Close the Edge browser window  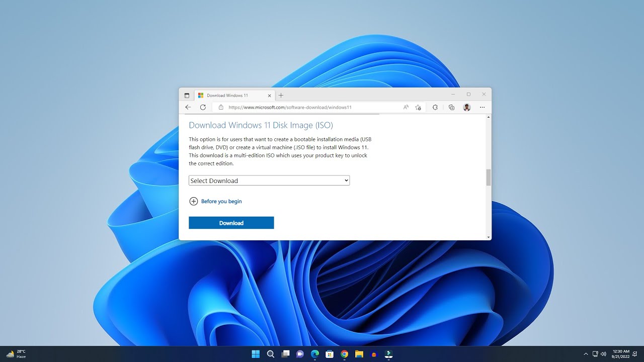point(484,94)
